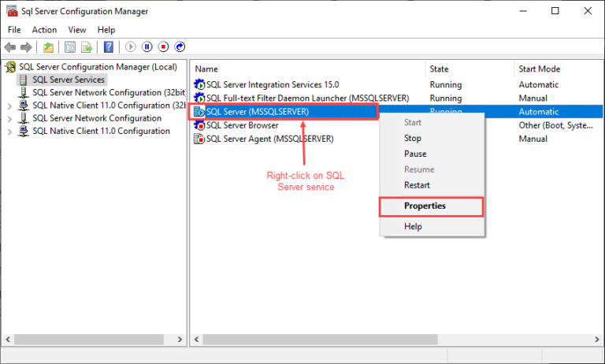
Task: Select Restart in the context menu
Action: click(417, 185)
